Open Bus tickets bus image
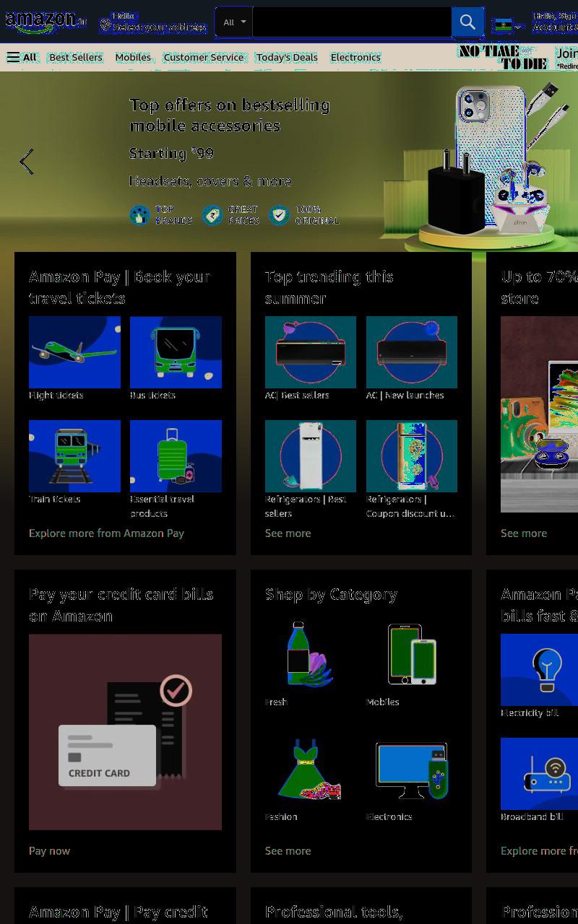Image resolution: width=578 pixels, height=924 pixels. (x=176, y=352)
